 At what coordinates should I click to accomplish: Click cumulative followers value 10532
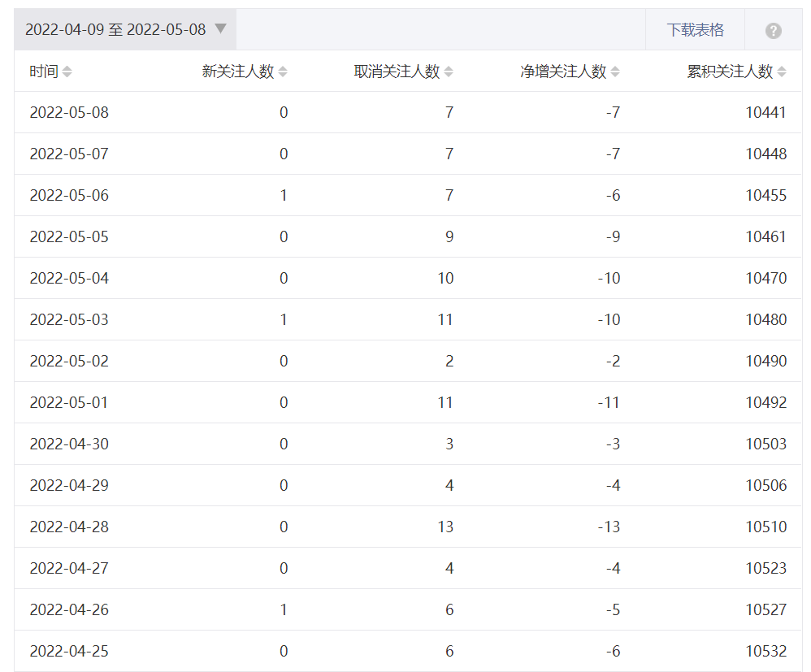tap(766, 651)
